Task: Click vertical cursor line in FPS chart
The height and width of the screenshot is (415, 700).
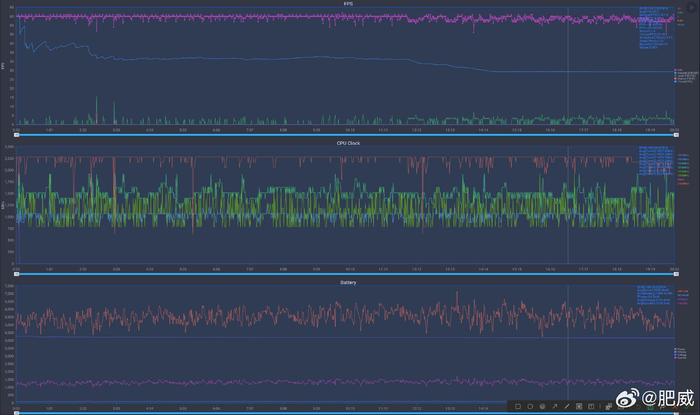Action: 568,66
